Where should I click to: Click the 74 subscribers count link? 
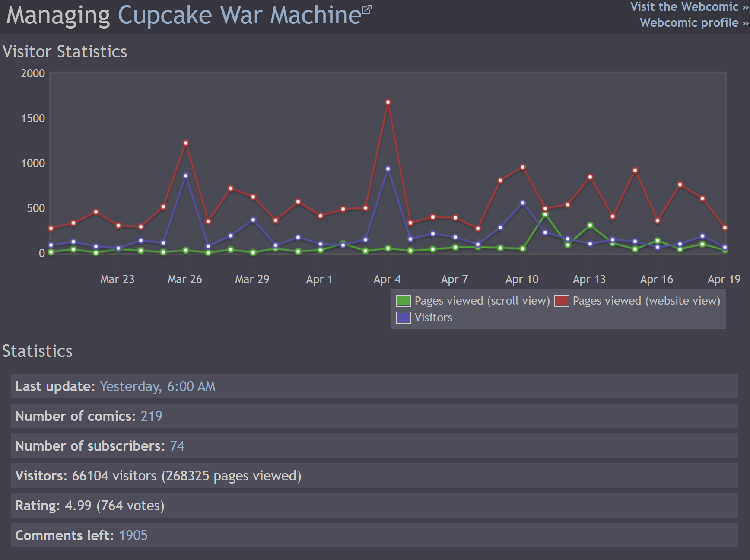tap(177, 446)
